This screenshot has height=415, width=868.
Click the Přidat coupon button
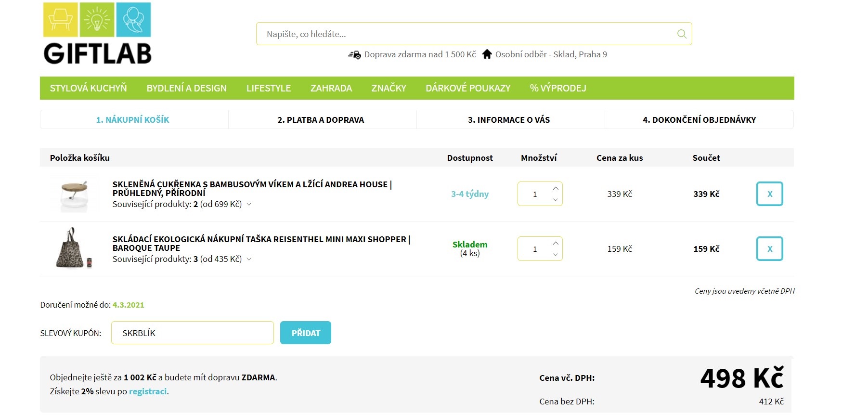[306, 333]
